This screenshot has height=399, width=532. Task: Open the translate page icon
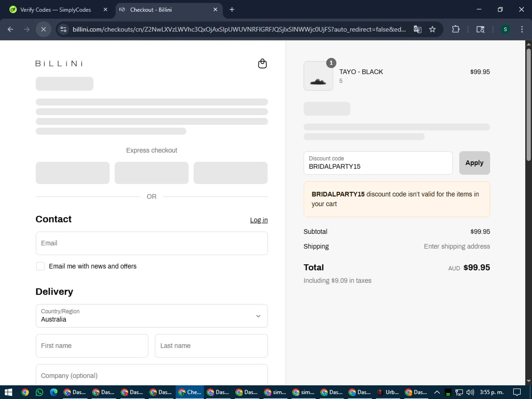click(417, 29)
